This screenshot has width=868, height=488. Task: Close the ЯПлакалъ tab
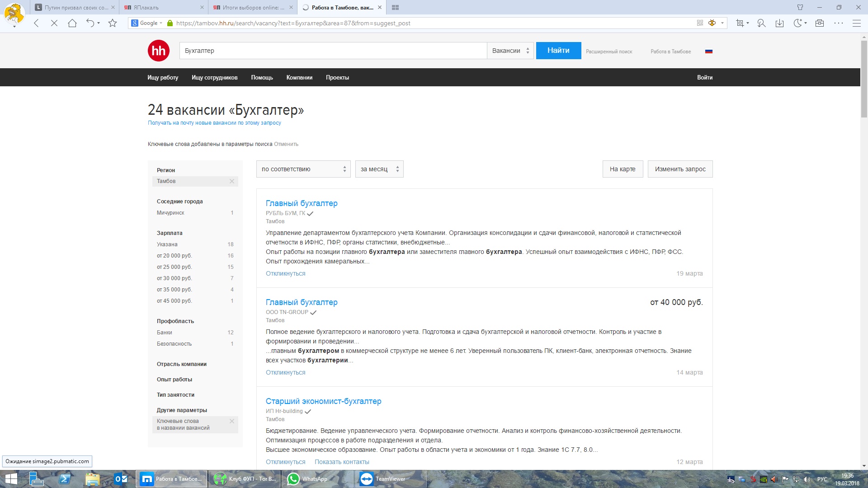pyautogui.click(x=202, y=8)
